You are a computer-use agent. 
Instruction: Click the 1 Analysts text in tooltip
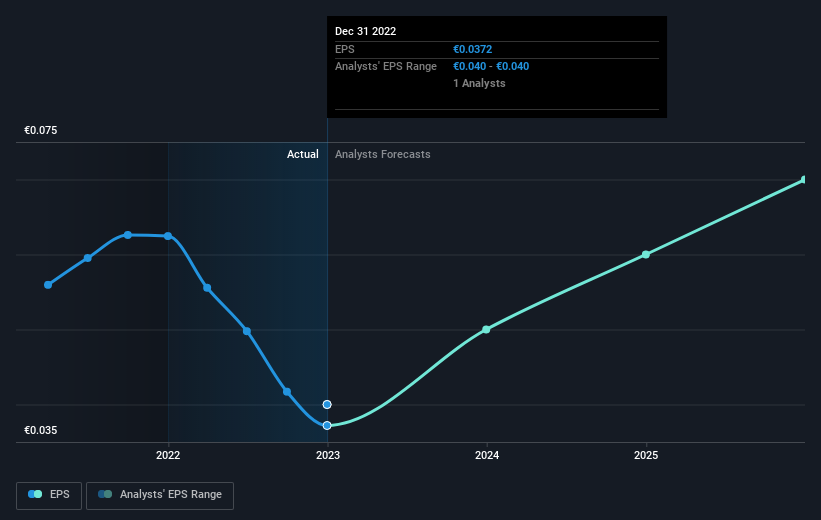coord(479,83)
